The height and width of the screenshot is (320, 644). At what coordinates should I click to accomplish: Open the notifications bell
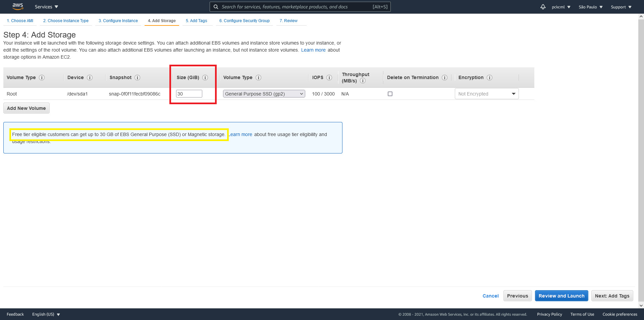coord(543,6)
